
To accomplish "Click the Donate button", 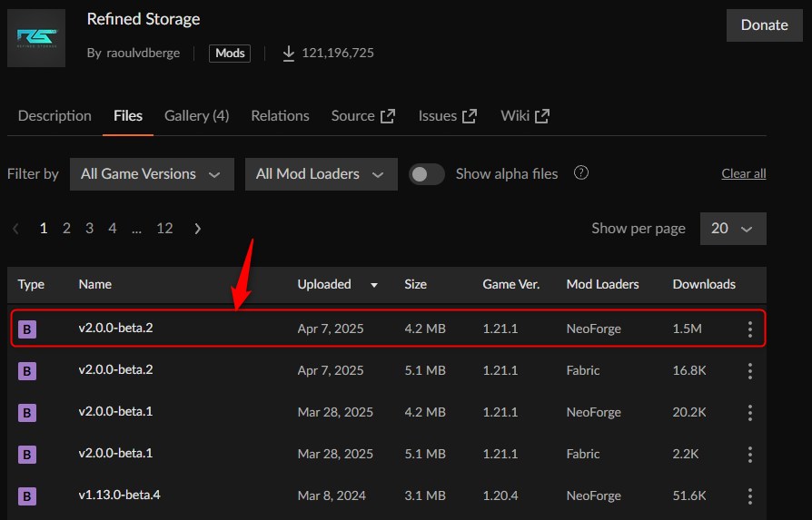I will [x=765, y=25].
